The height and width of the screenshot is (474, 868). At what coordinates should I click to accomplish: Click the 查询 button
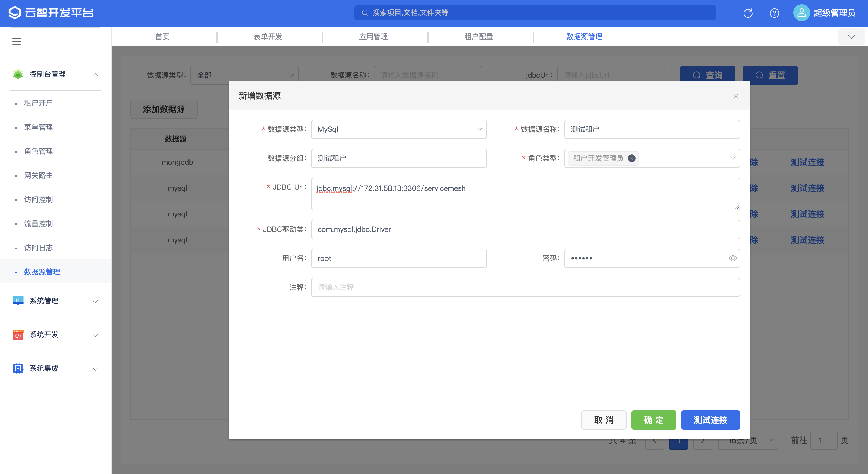[707, 75]
